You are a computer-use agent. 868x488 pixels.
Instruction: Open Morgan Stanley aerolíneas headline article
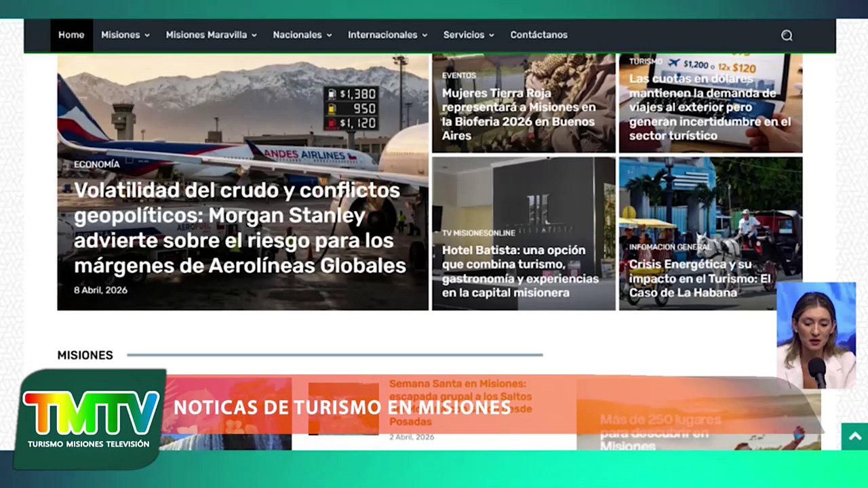(240, 228)
